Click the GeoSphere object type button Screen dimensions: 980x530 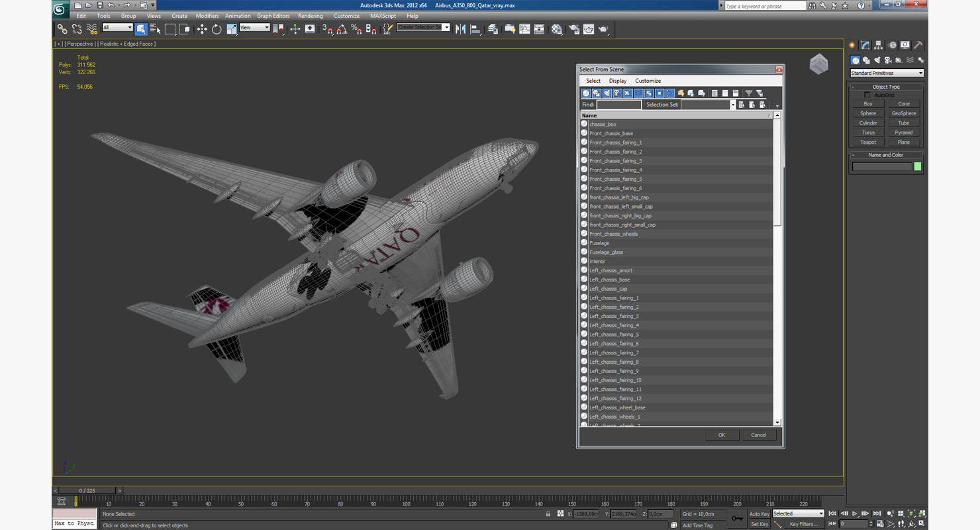[904, 113]
